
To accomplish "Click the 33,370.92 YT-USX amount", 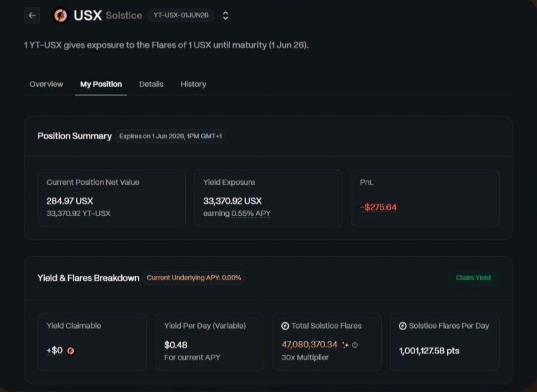I will point(78,214).
